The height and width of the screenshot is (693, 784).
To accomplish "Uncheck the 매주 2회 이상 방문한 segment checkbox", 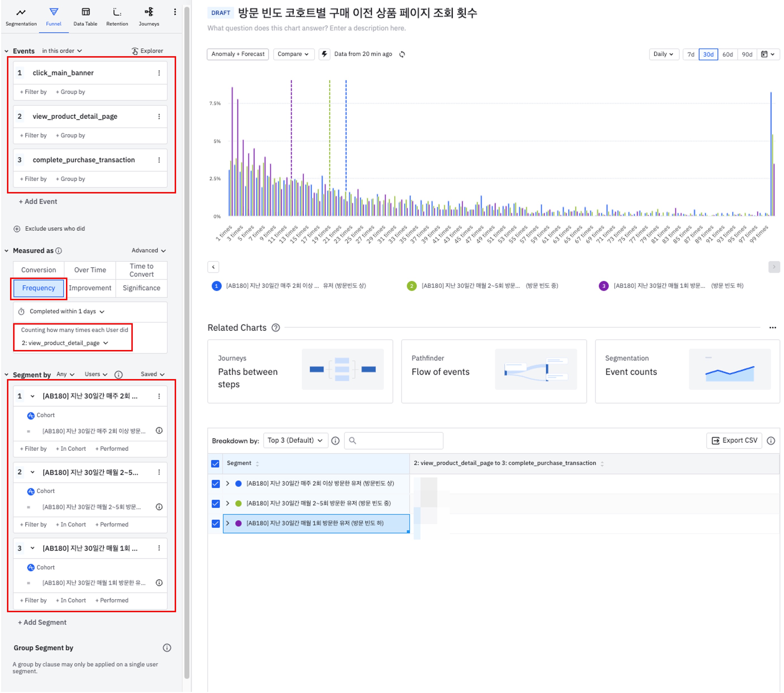I will [215, 484].
